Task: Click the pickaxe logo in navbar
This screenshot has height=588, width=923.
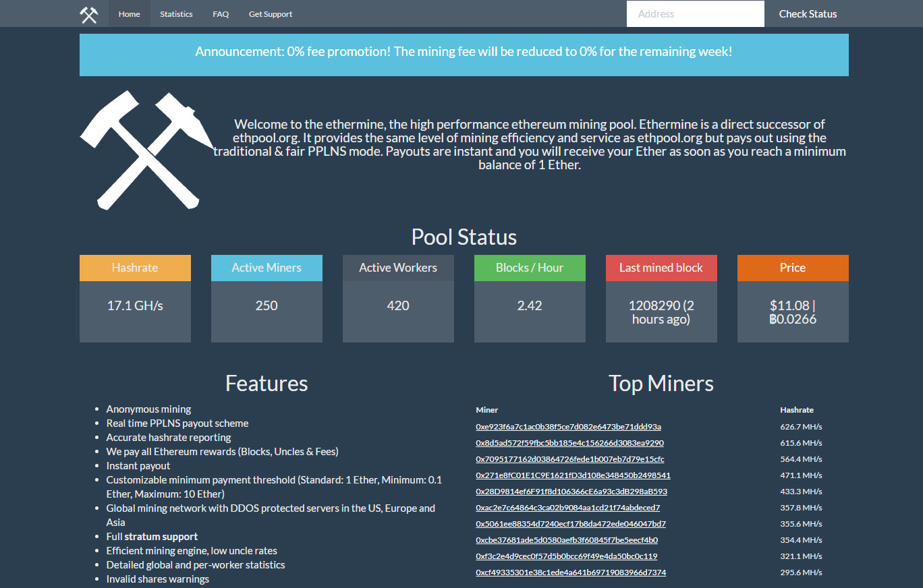Action: [89, 14]
